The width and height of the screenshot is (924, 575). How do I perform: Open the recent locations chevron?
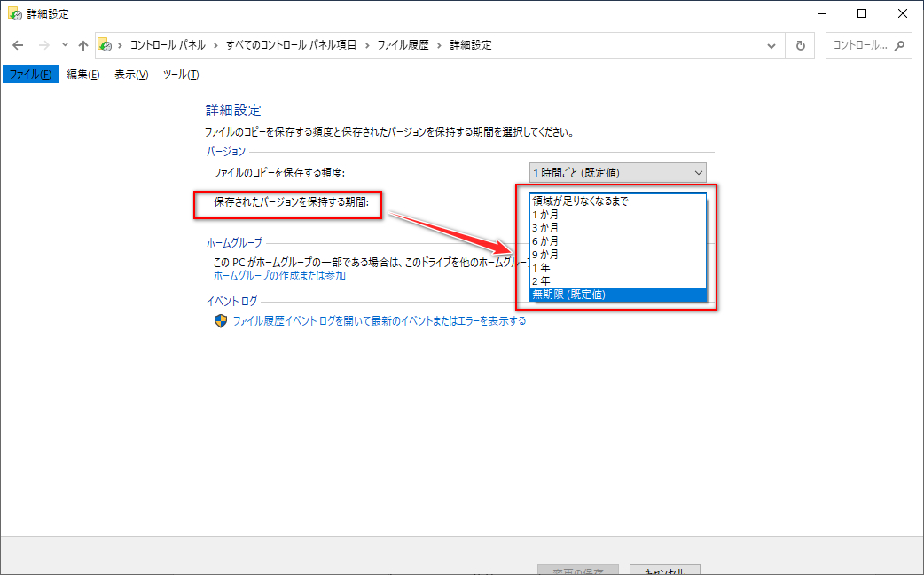[65, 45]
